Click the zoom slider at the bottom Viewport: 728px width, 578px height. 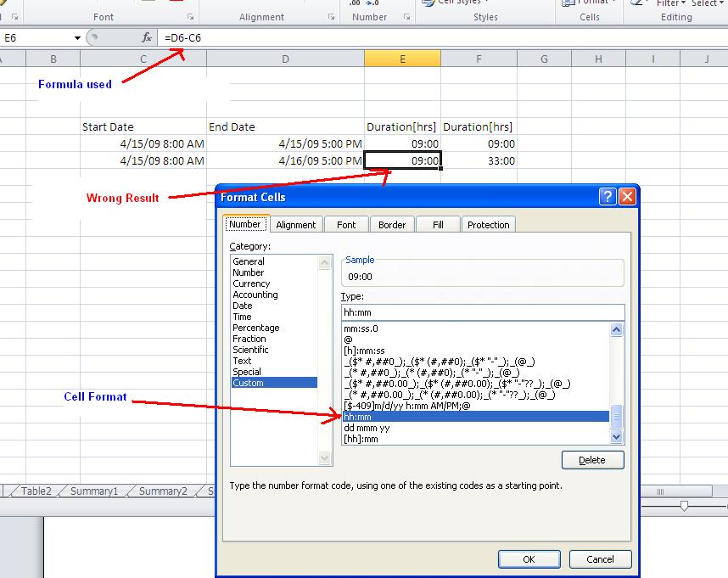(684, 504)
